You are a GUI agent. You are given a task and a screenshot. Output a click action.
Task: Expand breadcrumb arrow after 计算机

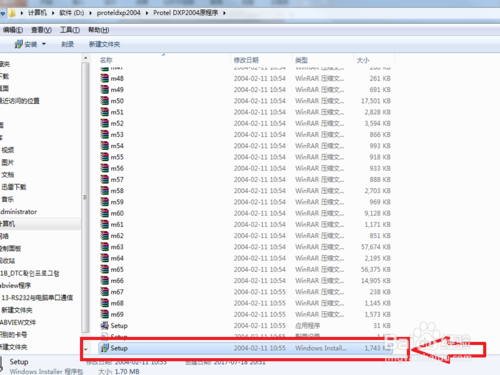point(53,13)
